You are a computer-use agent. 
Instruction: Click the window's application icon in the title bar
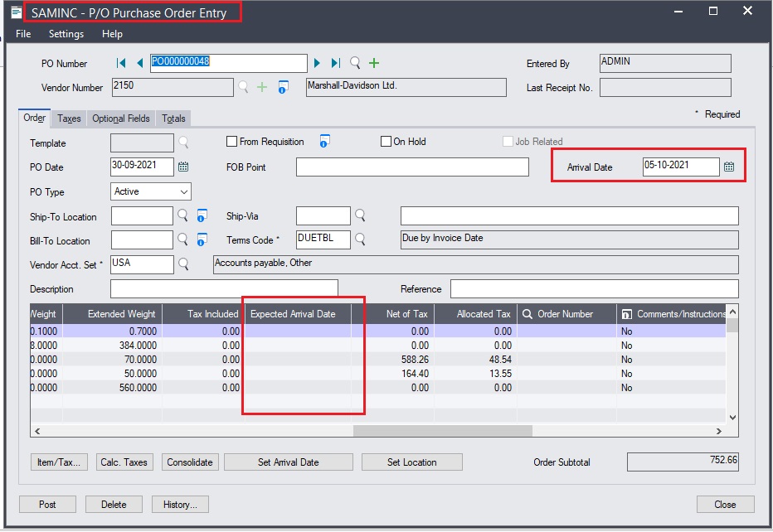[17, 12]
